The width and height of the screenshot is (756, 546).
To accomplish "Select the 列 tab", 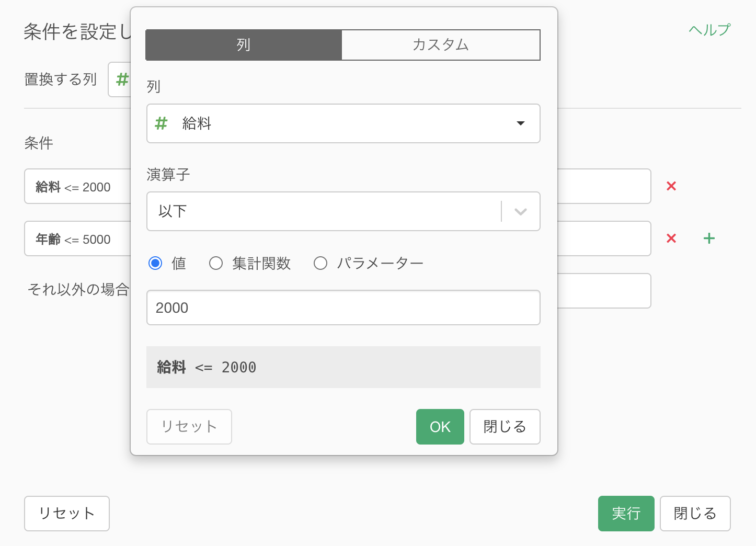I will coord(244,45).
